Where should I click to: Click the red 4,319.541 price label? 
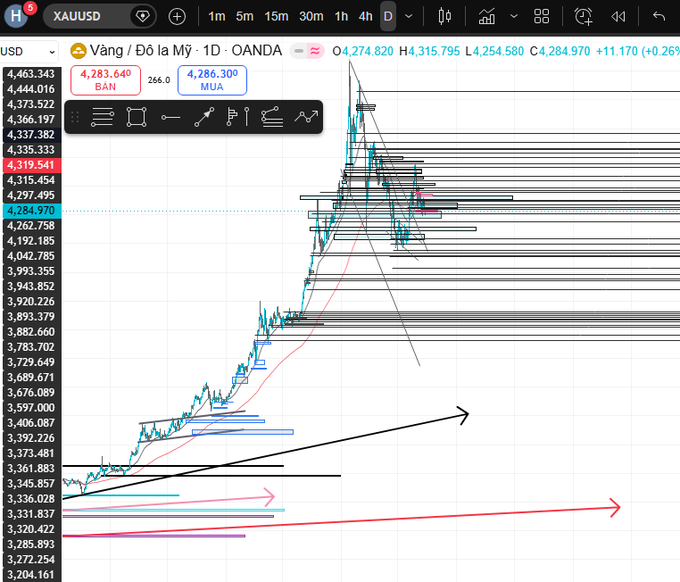32,165
